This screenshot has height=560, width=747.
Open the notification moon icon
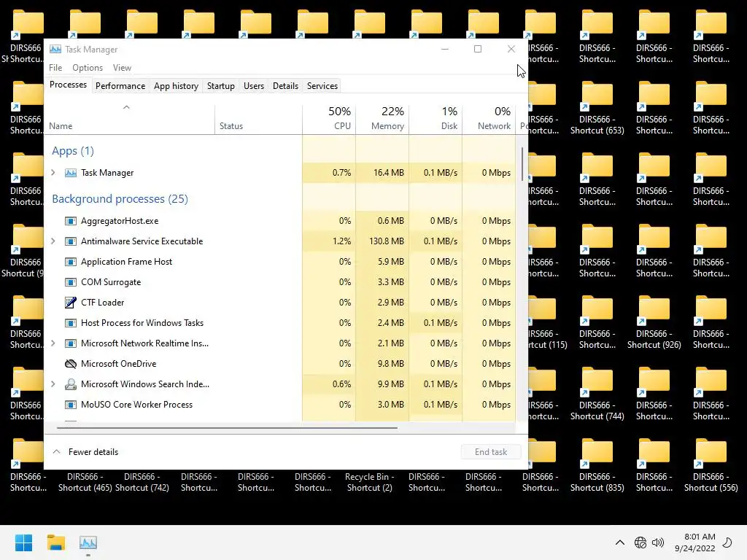click(727, 542)
